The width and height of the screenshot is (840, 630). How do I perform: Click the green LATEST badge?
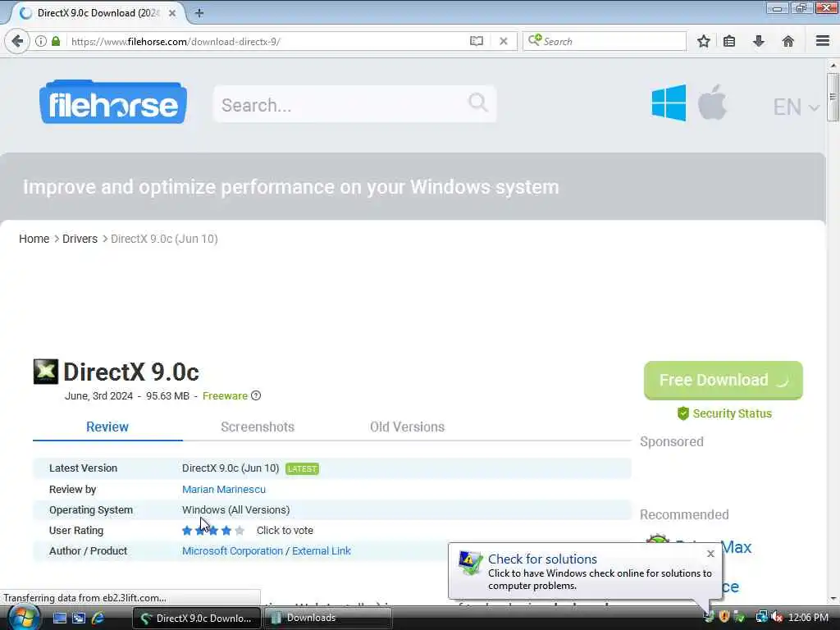302,468
